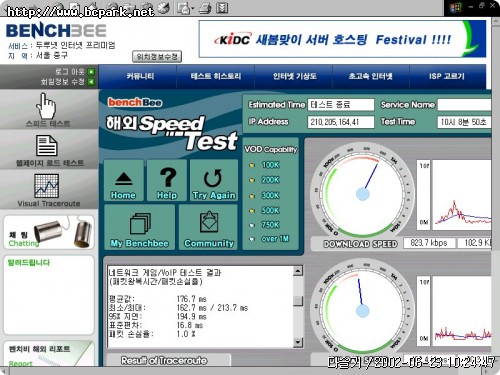This screenshot has height=375, width=500.
Task: Select the 200K VOD capability indicator
Action: (x=252, y=180)
